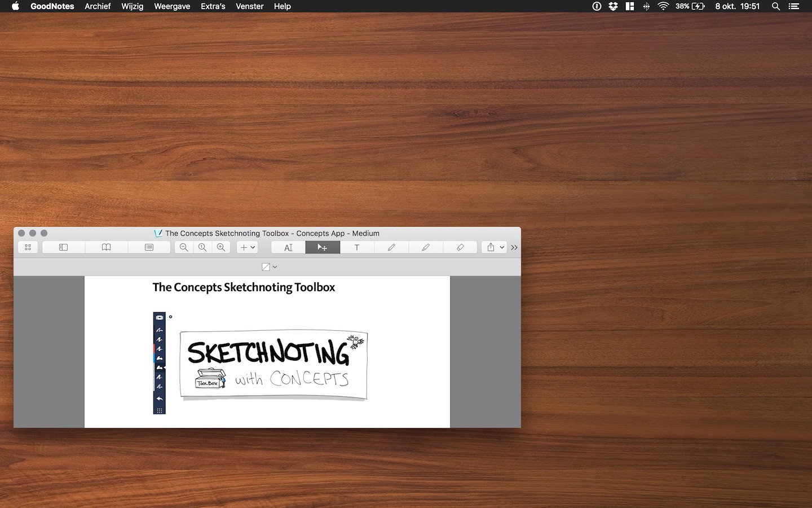
Task: Open the lasso options swatch
Action: [x=266, y=267]
